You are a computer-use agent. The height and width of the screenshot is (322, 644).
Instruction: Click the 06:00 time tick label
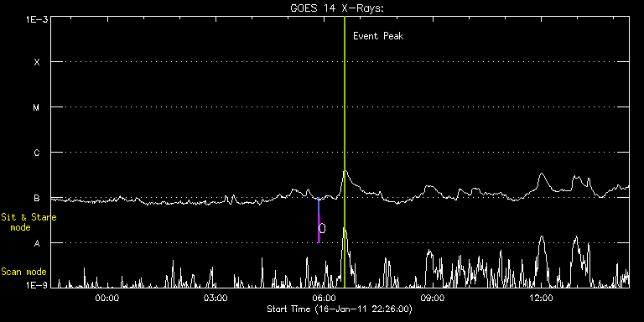tap(325, 299)
